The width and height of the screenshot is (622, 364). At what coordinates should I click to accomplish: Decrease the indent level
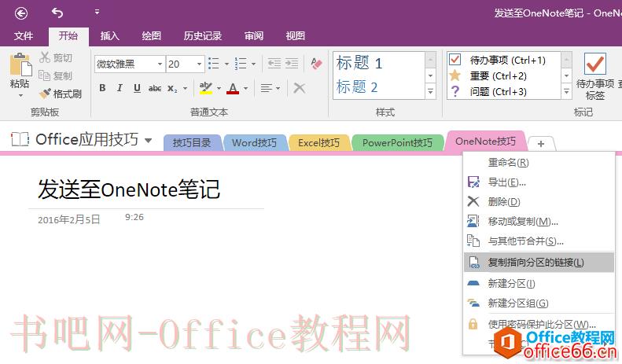[274, 64]
